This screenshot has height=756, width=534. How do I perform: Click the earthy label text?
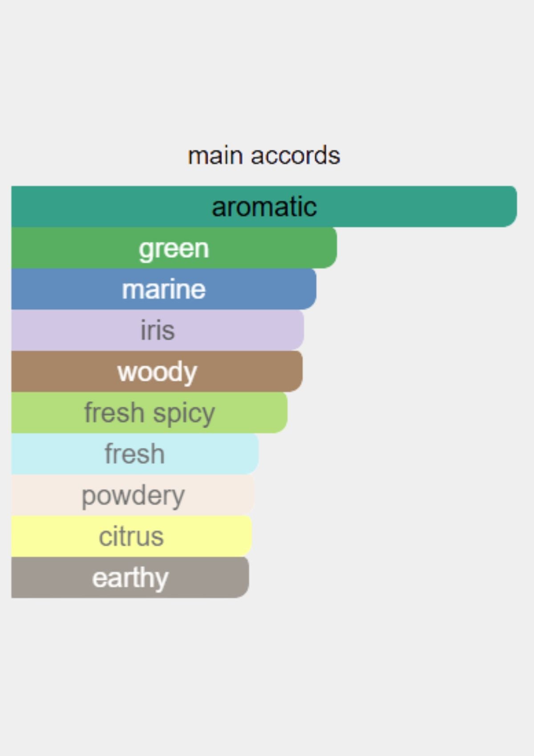[130, 579]
